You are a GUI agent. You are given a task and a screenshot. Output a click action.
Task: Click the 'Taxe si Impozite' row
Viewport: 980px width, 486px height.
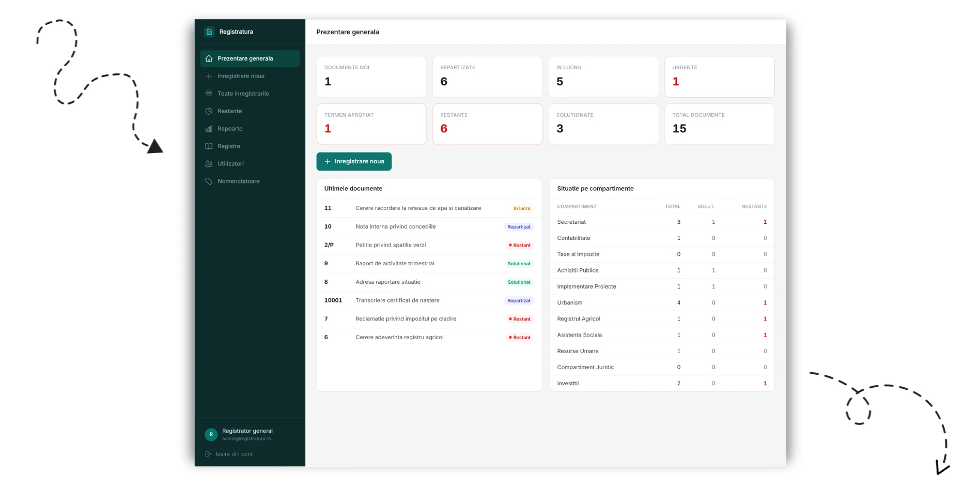click(662, 254)
